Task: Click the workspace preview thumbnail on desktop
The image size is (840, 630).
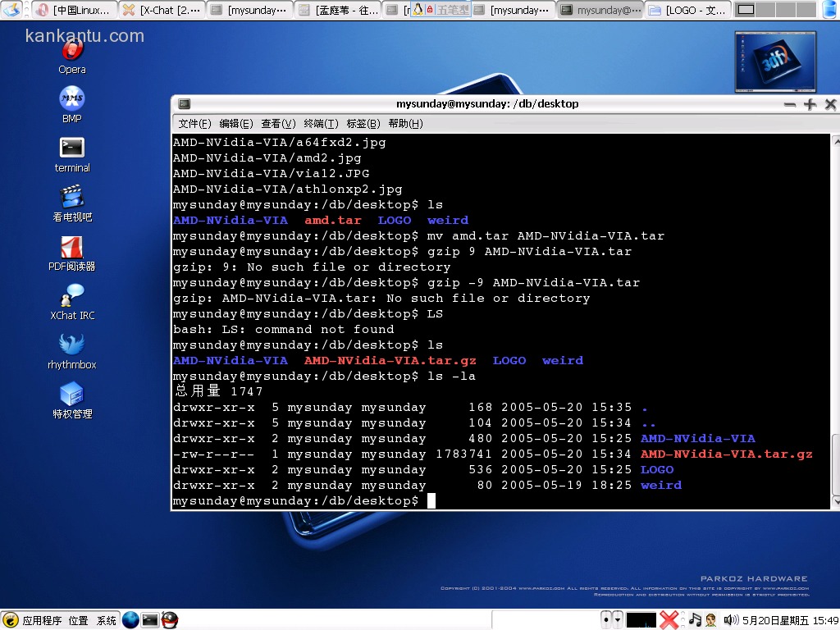Action: coord(775,62)
